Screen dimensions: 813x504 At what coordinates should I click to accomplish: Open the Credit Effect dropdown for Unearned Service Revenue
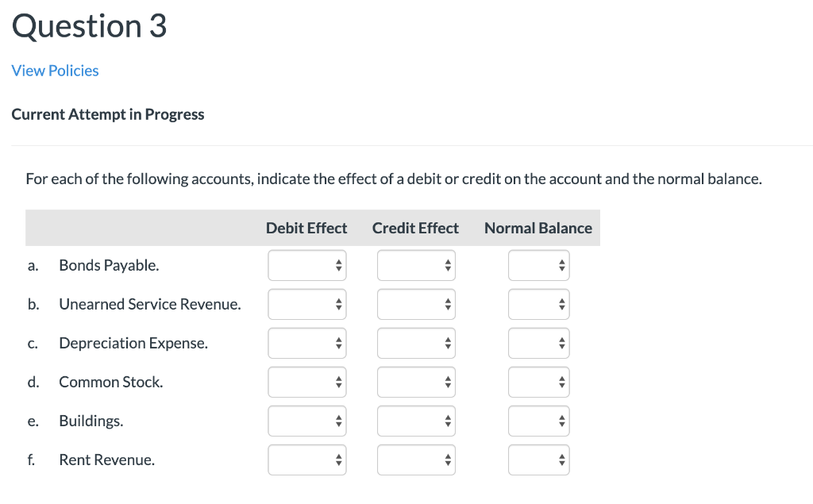[416, 304]
